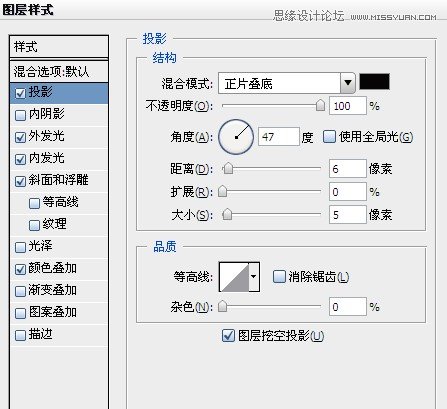
Task: Click the 扩展 spread slider handle
Action: (x=222, y=191)
